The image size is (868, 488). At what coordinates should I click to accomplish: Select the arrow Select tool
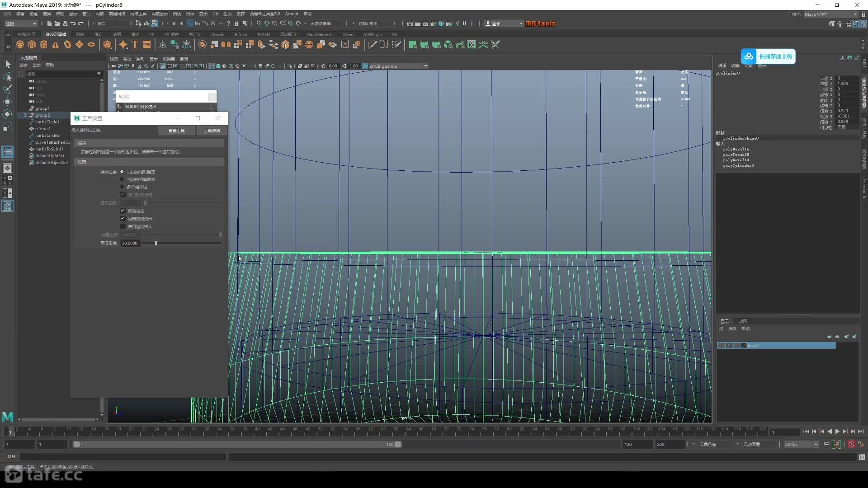[x=8, y=64]
